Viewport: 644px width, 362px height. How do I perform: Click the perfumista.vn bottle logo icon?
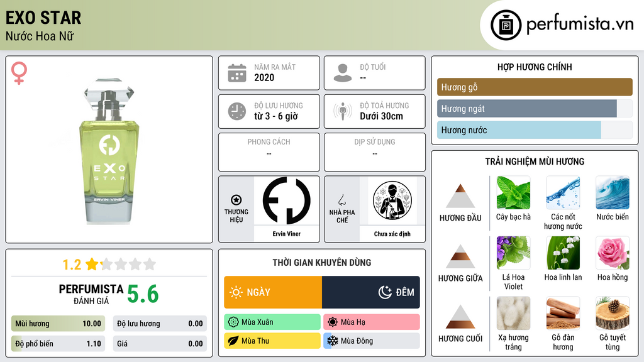(x=506, y=25)
